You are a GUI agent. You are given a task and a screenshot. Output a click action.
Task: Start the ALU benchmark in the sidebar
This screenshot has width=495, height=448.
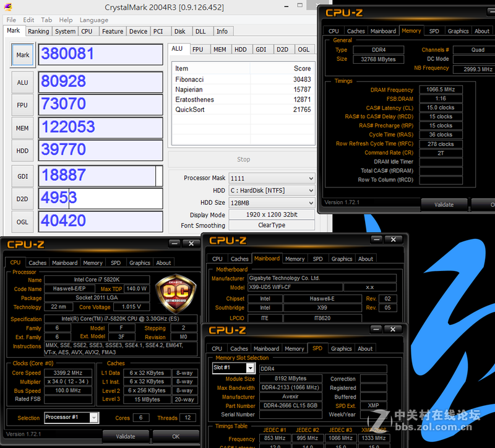(x=22, y=82)
